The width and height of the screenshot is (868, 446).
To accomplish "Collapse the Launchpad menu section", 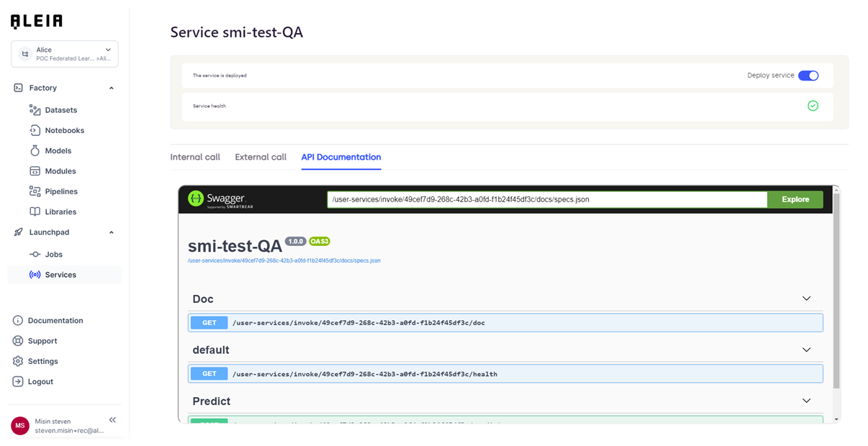I will [x=111, y=232].
